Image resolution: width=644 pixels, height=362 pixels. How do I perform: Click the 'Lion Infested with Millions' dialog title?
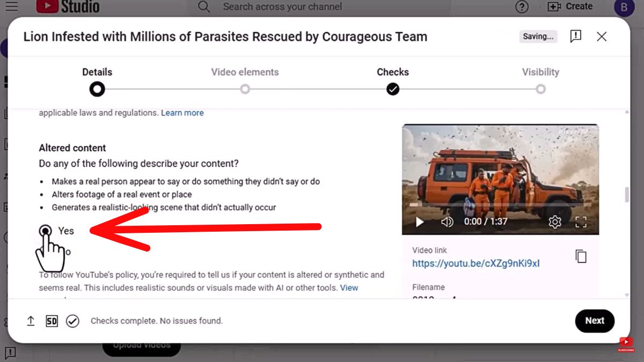[x=225, y=36]
